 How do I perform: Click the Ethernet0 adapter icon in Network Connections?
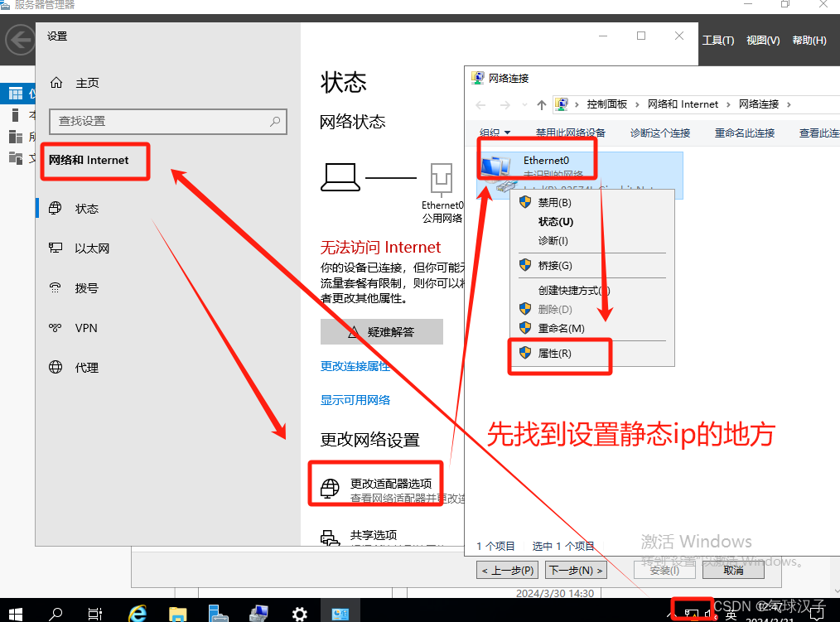[x=498, y=173]
